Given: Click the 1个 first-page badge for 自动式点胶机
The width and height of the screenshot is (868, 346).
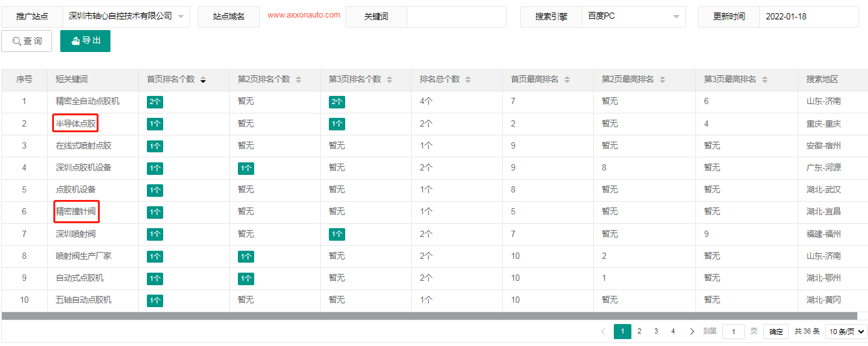Looking at the screenshot, I should (x=155, y=278).
